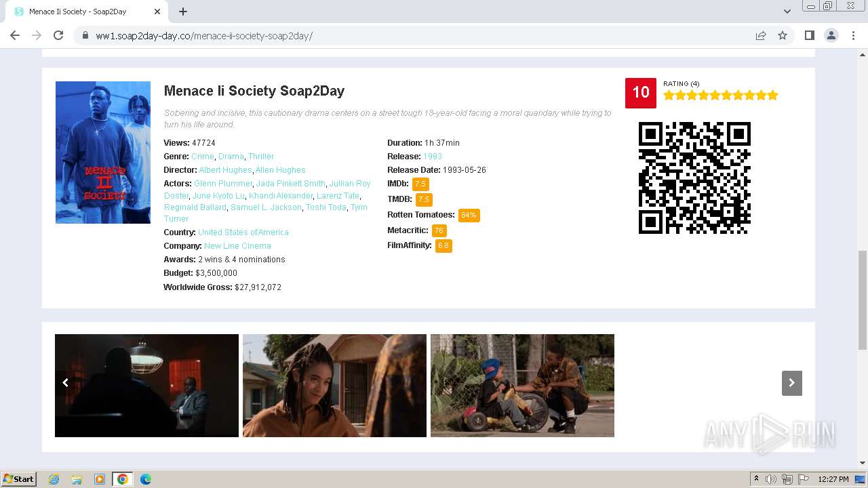Click the TMDB 7.5 score badge
Image resolution: width=868 pixels, height=488 pixels.
coord(424,199)
